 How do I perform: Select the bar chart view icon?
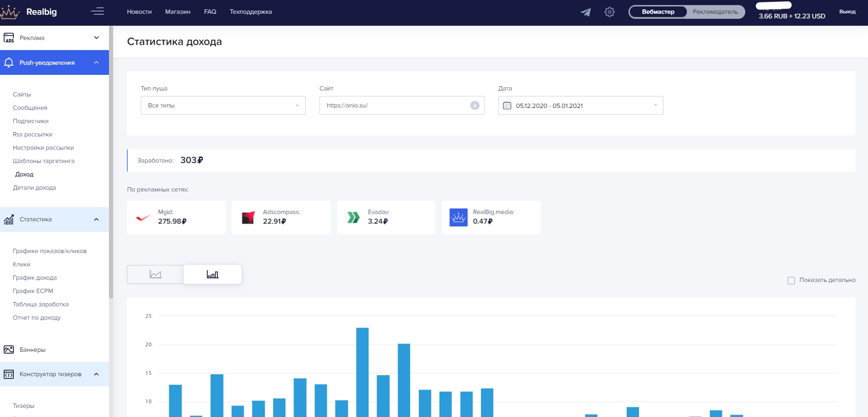click(212, 275)
